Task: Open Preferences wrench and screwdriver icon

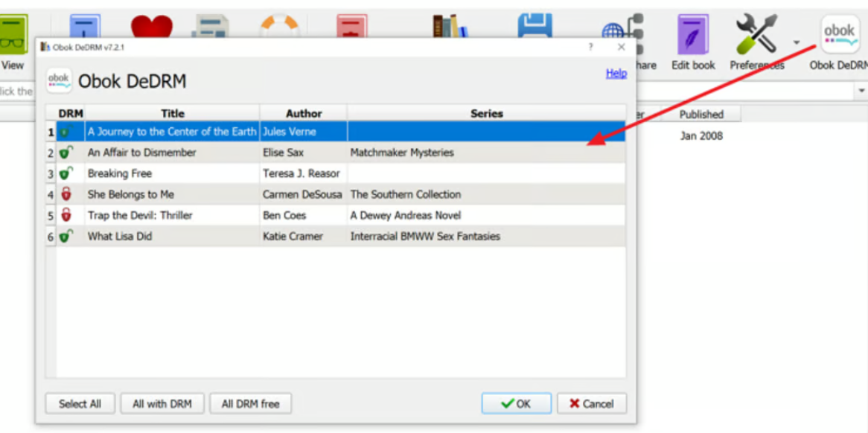Action: click(757, 34)
